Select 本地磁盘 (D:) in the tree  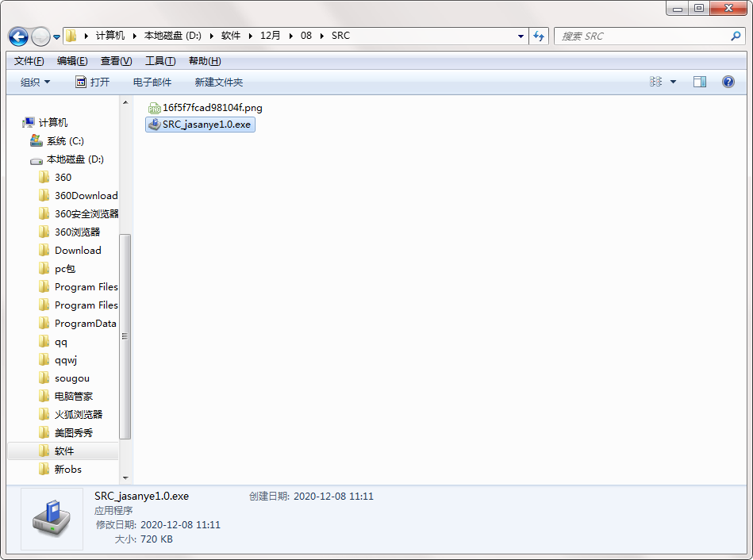67,159
